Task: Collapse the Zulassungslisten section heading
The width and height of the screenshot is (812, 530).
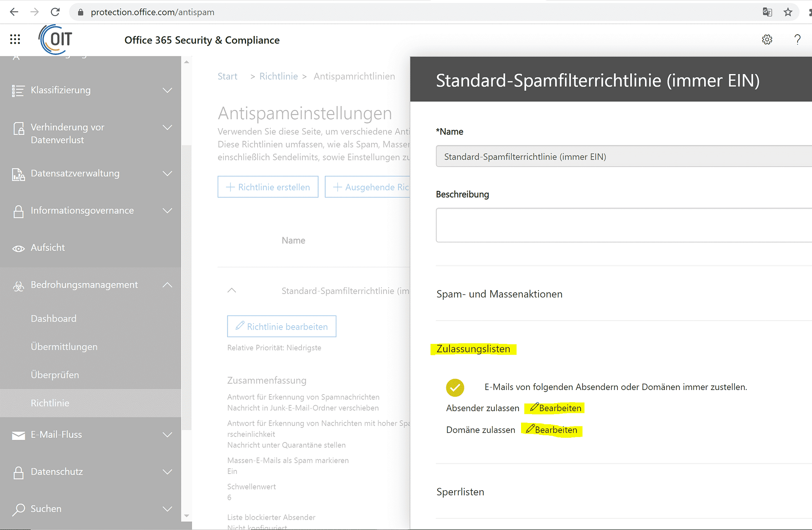Action: click(x=473, y=349)
